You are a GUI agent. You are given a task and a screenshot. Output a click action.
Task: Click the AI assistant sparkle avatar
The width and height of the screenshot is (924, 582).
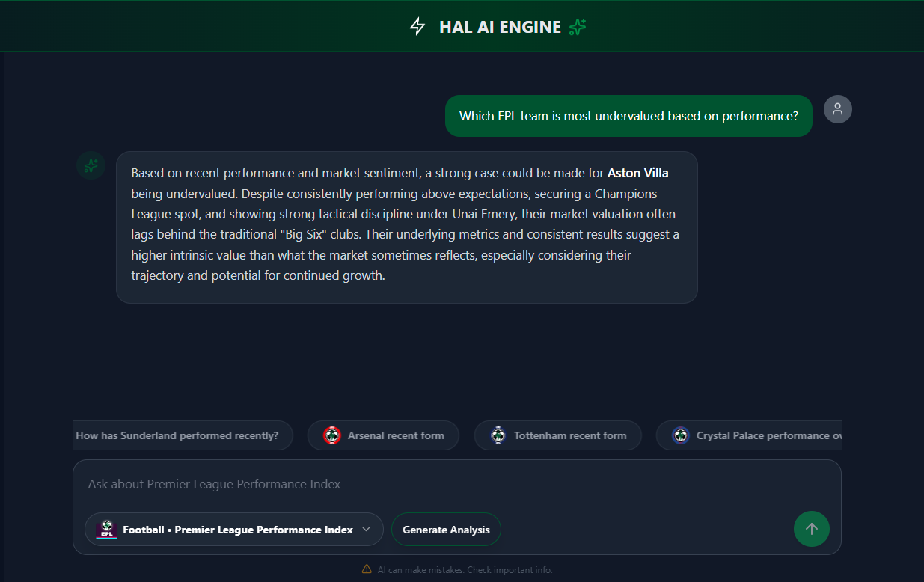pyautogui.click(x=91, y=165)
